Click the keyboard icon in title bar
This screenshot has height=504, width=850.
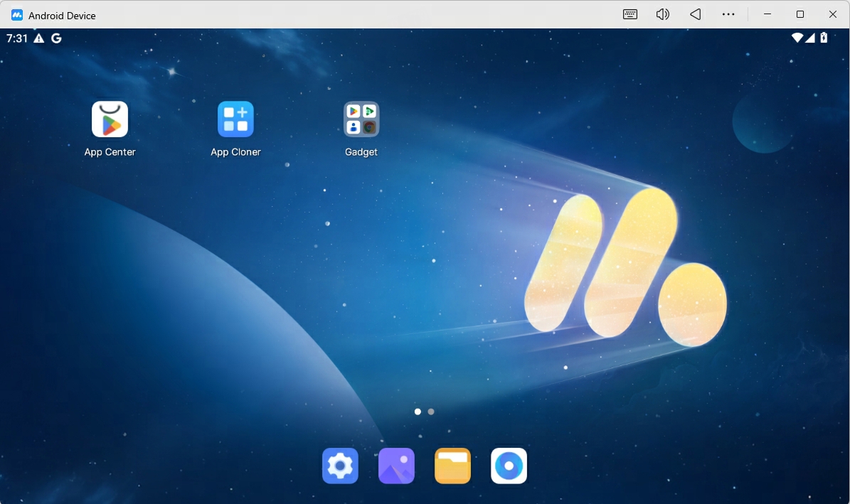click(630, 14)
